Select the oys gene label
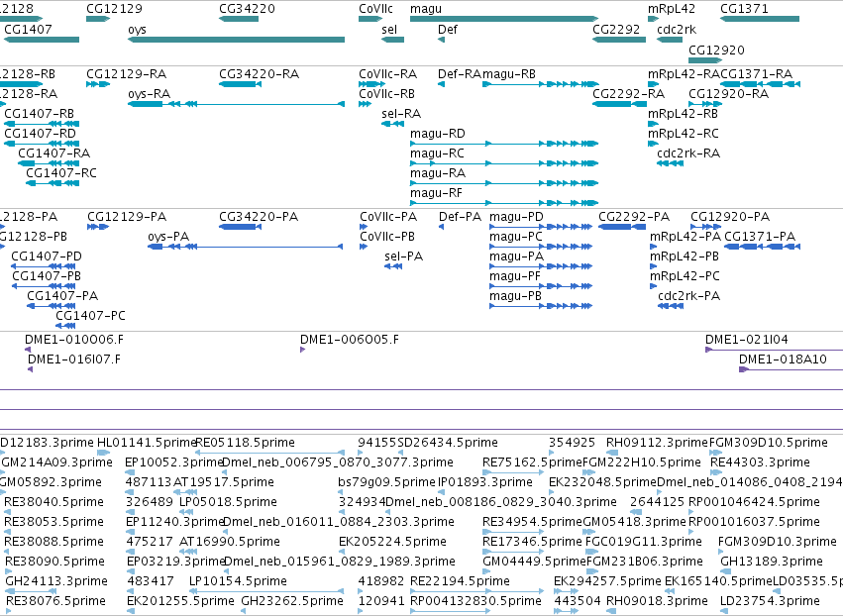This screenshot has height=616, width=843. click(137, 30)
